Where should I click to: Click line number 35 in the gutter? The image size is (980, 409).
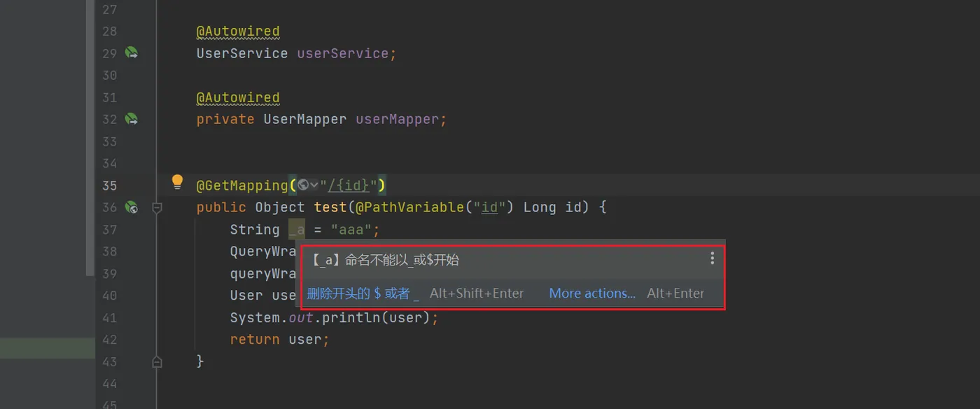tap(109, 186)
